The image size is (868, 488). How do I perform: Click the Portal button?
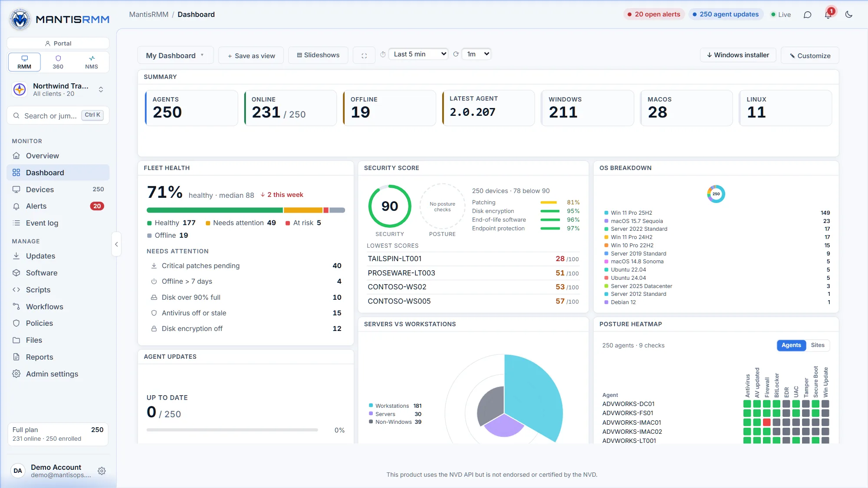58,43
